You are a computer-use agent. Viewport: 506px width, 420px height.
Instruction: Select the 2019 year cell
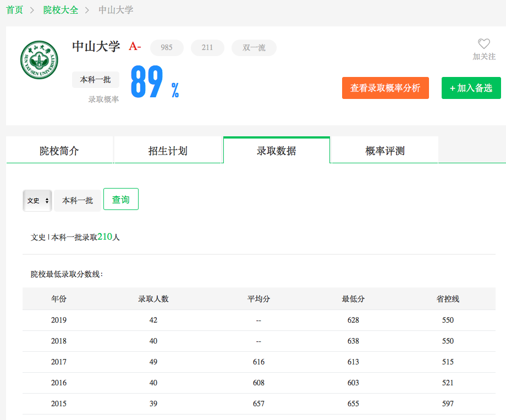point(59,320)
